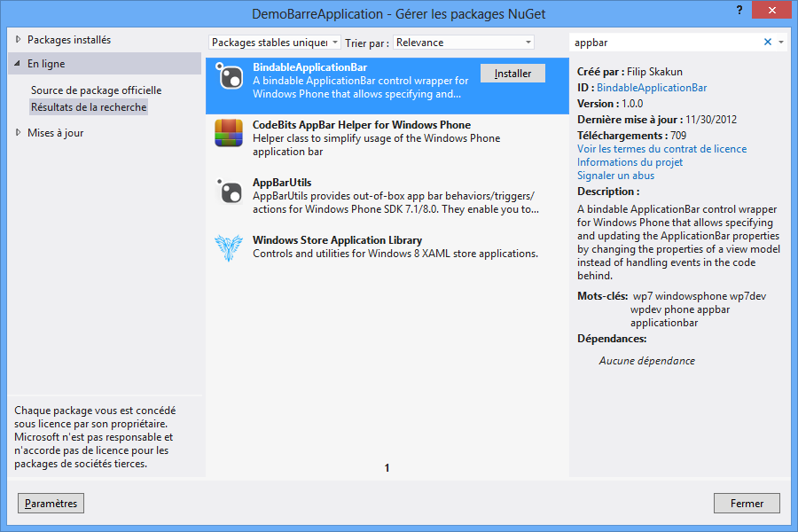
Task: Install the BindableApplicationBar package
Action: [512, 74]
